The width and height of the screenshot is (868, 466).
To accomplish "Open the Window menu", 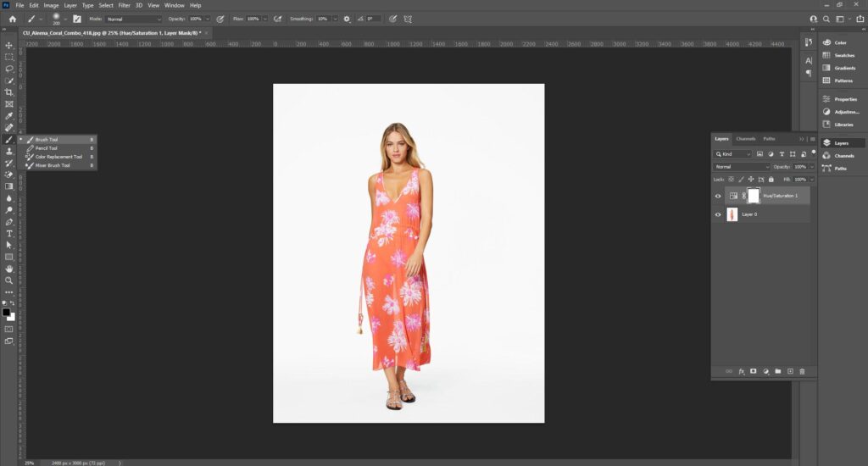I will pyautogui.click(x=175, y=6).
